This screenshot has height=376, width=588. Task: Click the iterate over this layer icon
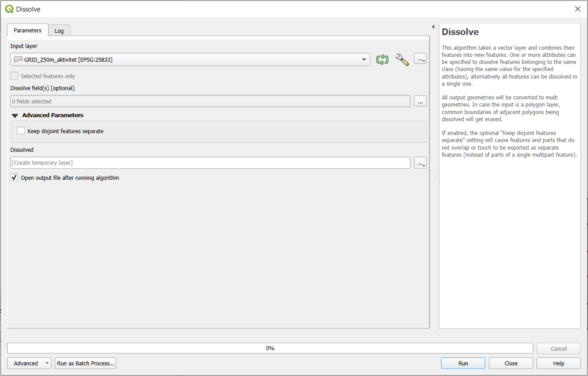pos(382,59)
